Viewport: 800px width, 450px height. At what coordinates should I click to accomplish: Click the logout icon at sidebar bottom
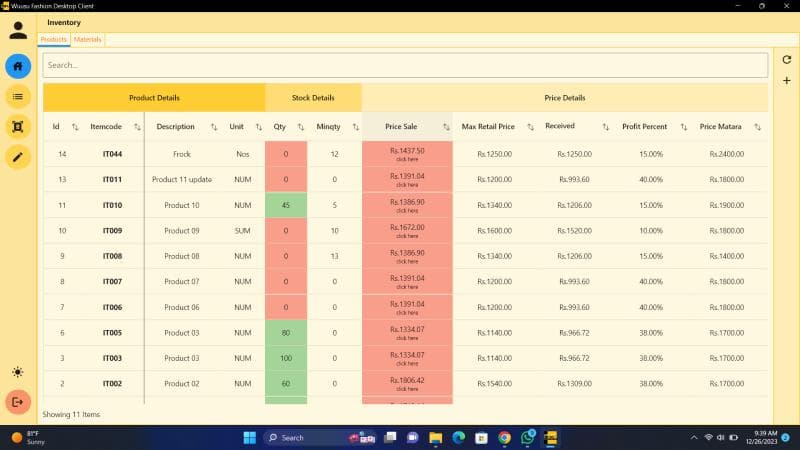(18, 402)
